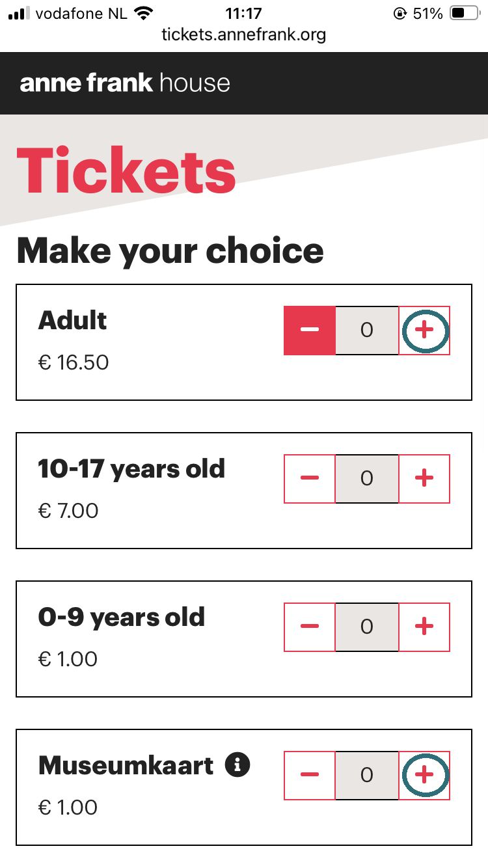Increase Adult ticket count with plus
The width and height of the screenshot is (488, 868).
[x=424, y=331]
